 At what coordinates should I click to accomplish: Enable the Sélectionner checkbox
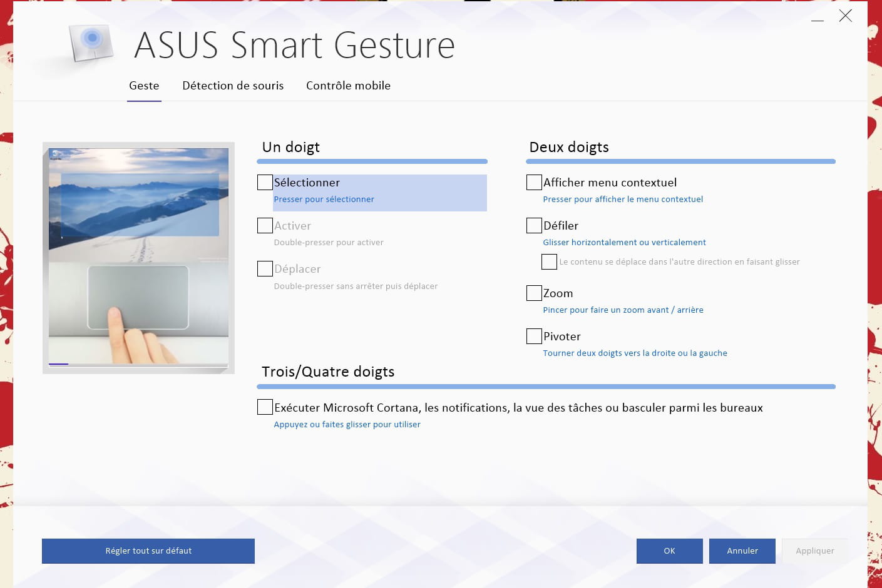tap(265, 182)
